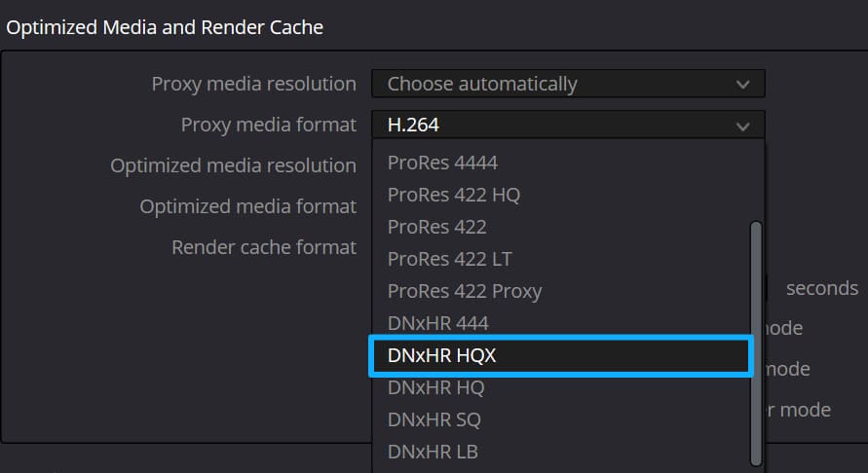The image size is (868, 473).
Task: Choose ProRes 422 HQ option
Action: coord(560,195)
